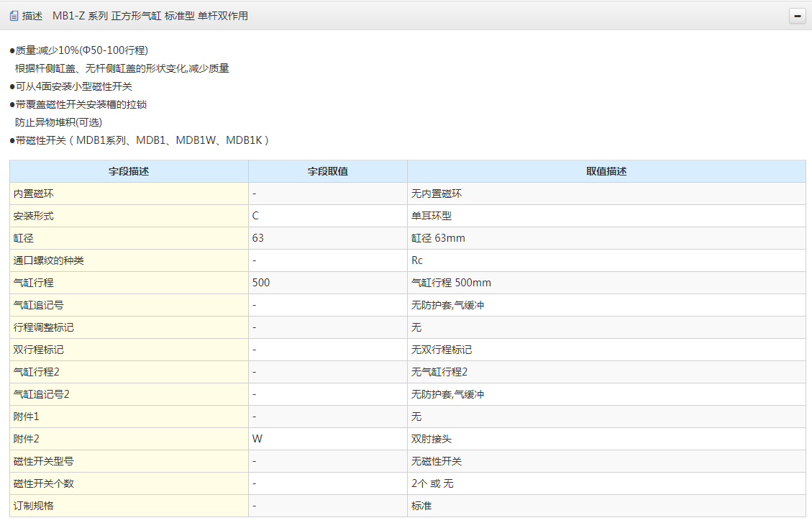Collapse the description panel with minus button
812x523 pixels.
(797, 16)
